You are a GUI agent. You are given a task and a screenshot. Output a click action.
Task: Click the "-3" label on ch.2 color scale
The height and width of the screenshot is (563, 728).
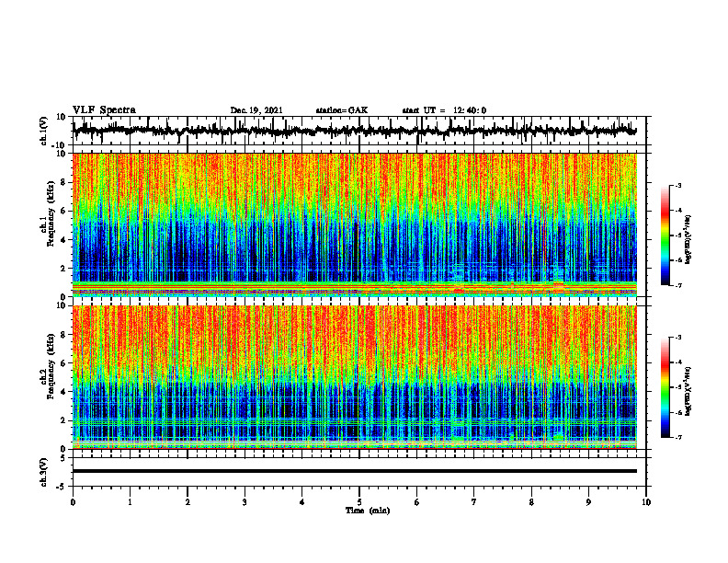pyautogui.click(x=678, y=338)
